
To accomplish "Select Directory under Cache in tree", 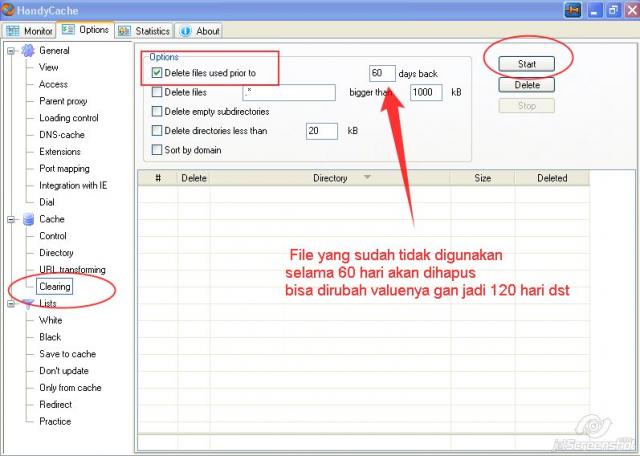I will pyautogui.click(x=56, y=253).
